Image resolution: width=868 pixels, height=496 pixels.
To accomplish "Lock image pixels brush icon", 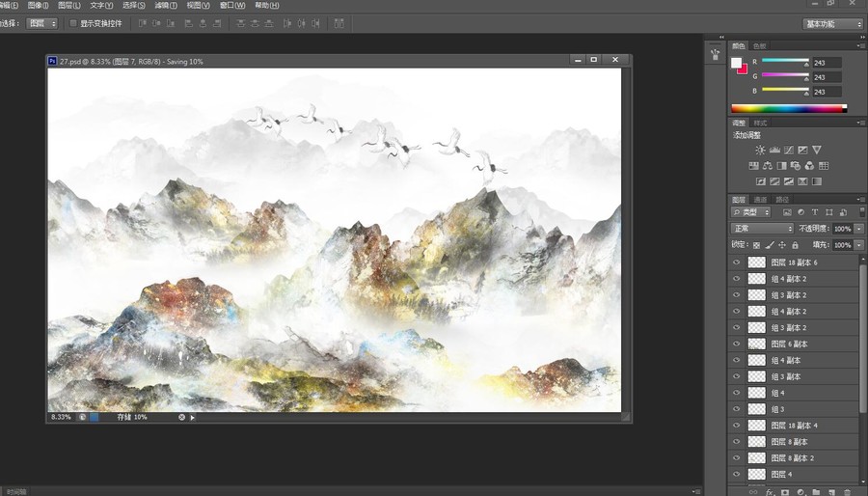I will 770,245.
